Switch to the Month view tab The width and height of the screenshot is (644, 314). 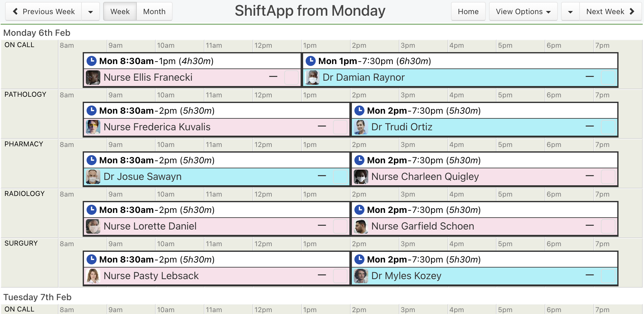tap(154, 12)
